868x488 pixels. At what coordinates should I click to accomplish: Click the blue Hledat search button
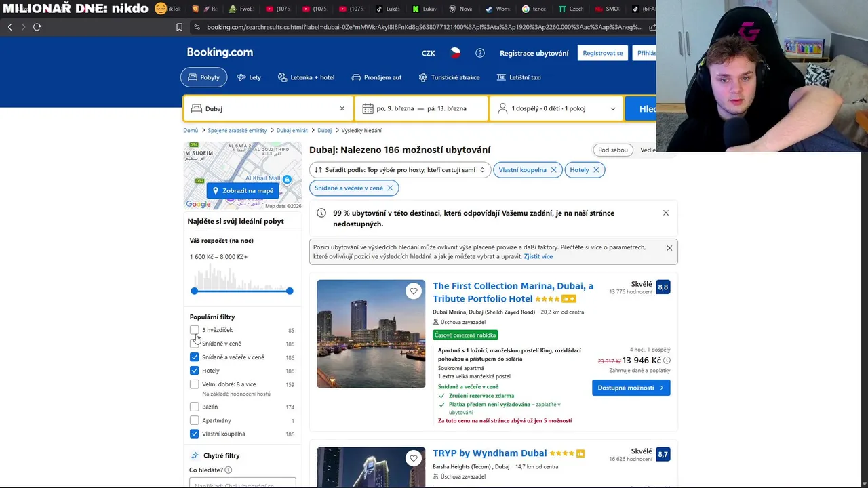point(641,108)
